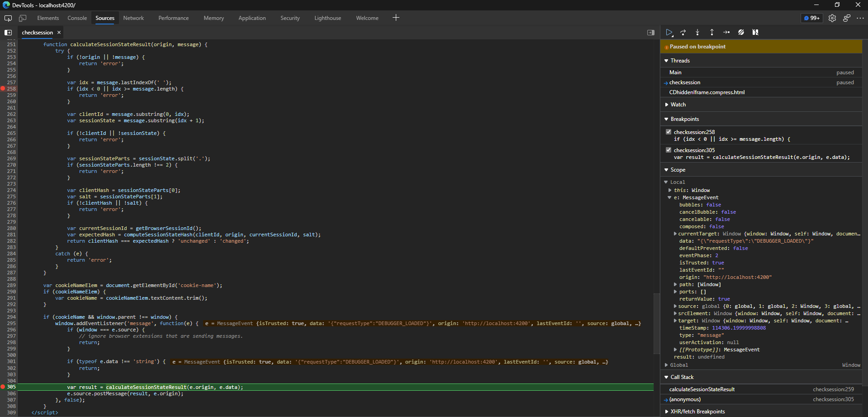Click the origin value "http://localhost:4200"
This screenshot has height=417, width=868.
(737, 277)
